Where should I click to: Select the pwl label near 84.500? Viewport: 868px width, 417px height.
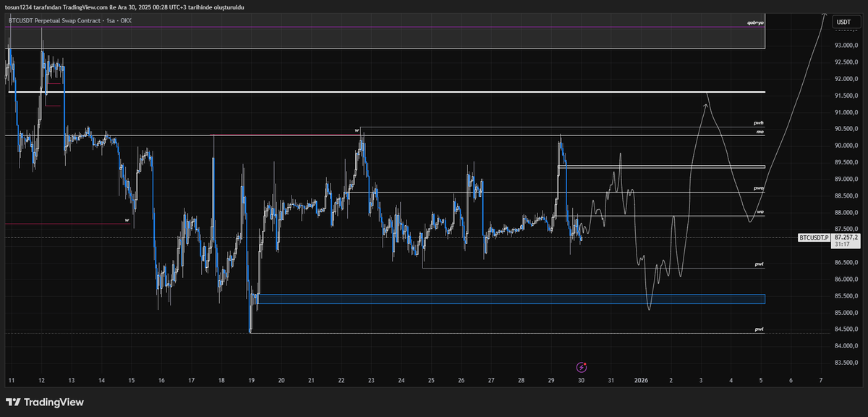pos(759,329)
